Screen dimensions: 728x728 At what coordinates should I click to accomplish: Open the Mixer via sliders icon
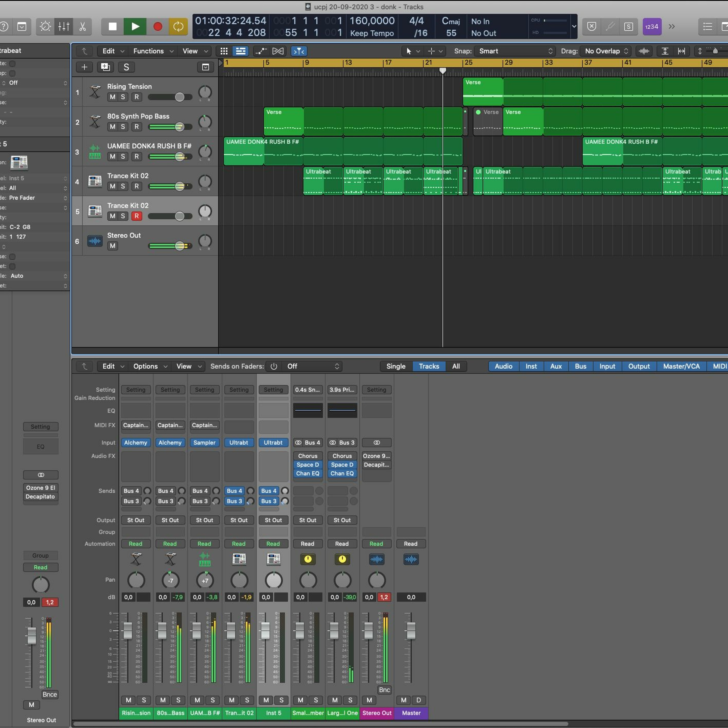(64, 26)
